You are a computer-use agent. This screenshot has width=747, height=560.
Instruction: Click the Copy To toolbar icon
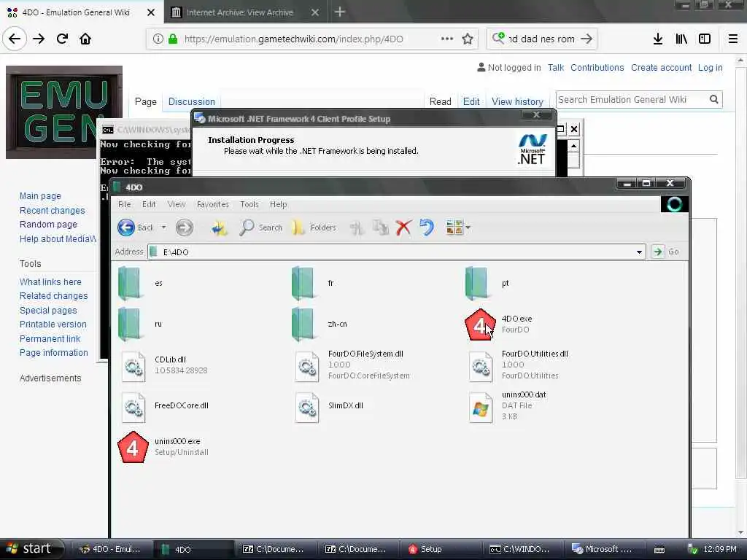(380, 227)
